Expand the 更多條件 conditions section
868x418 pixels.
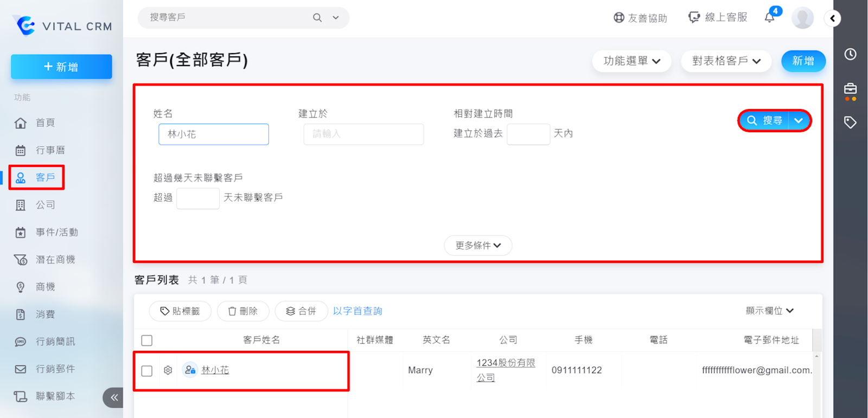coord(478,246)
